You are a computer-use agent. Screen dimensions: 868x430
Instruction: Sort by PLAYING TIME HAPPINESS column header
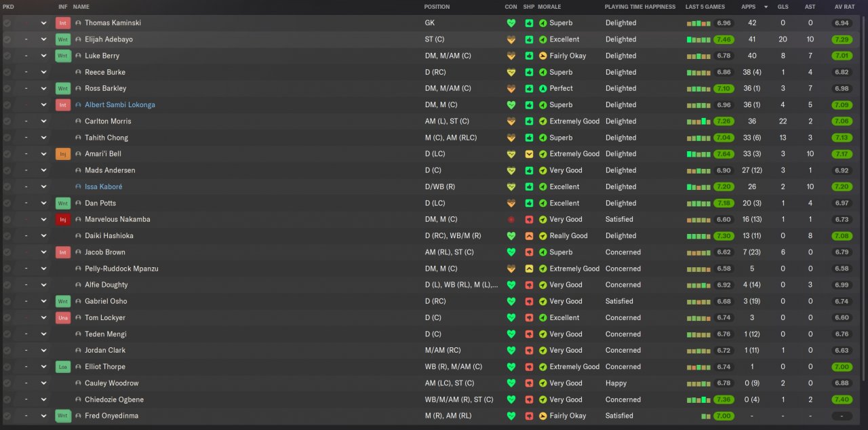tap(640, 7)
